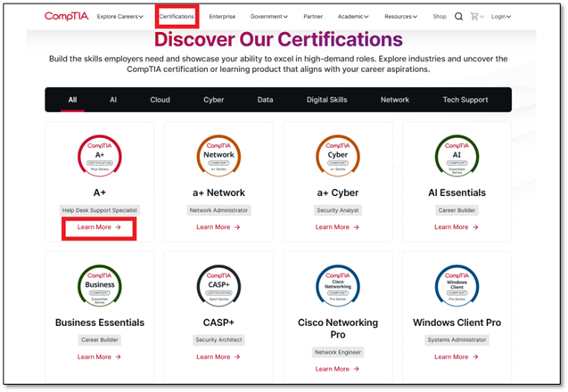
Task: Click Learn More under Windows Client Pro
Action: [x=456, y=357]
